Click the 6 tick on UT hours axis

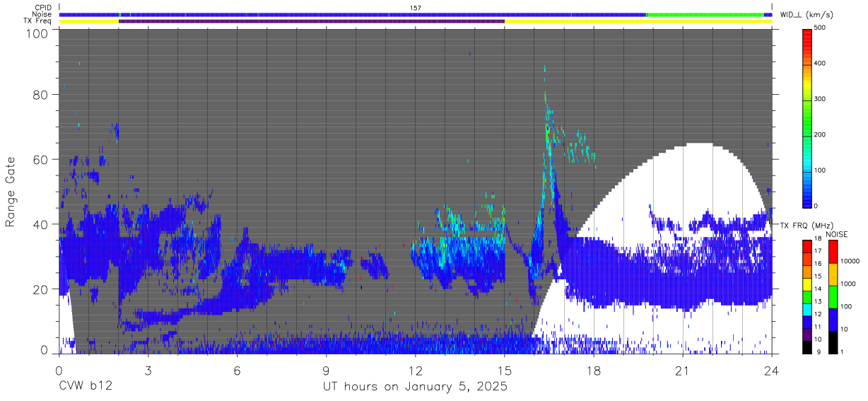[237, 370]
